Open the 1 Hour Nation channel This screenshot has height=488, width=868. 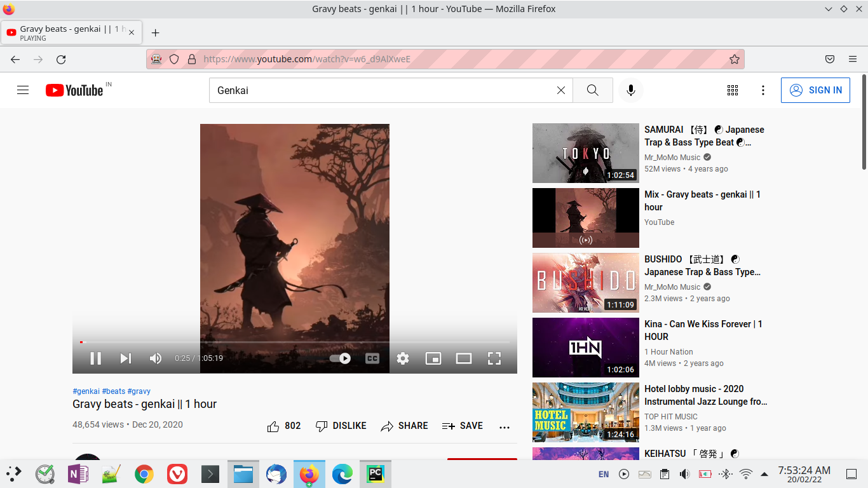pos(668,352)
